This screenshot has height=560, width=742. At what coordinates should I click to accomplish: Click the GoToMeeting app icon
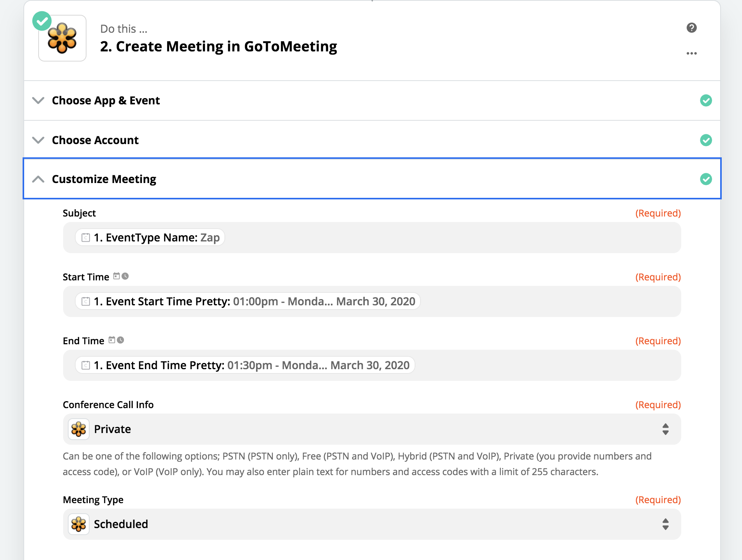(x=62, y=38)
